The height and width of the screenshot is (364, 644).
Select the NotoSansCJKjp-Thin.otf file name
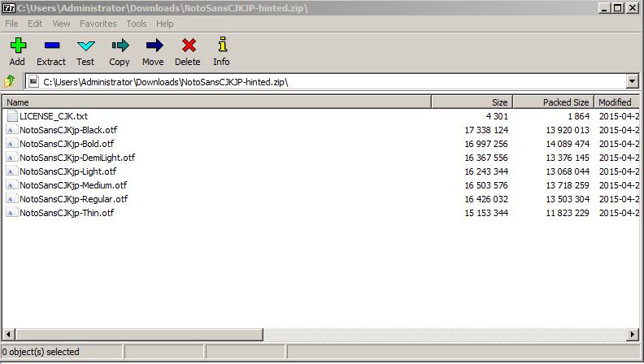(x=67, y=213)
